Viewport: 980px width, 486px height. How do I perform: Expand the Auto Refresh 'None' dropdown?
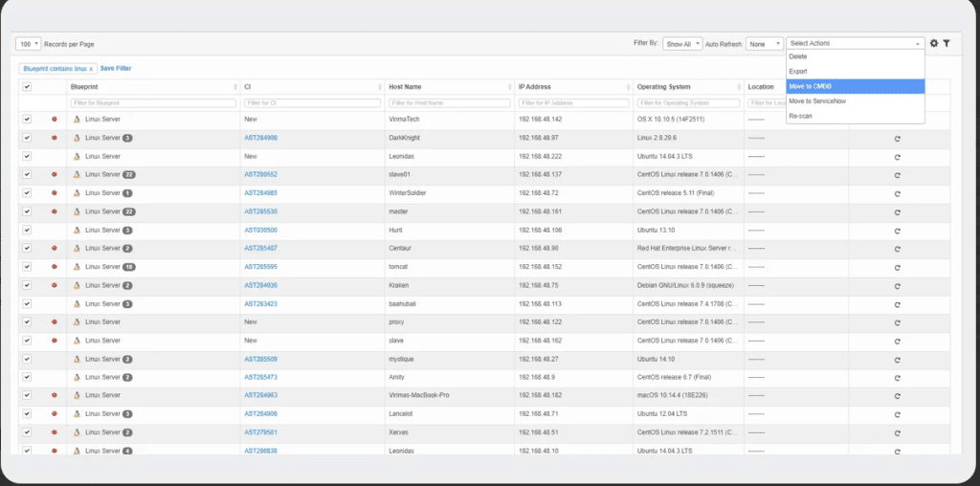[x=765, y=44]
